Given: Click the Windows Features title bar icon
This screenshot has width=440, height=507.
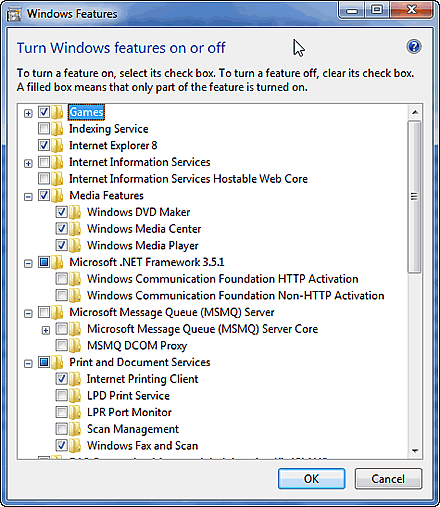Looking at the screenshot, I should coord(14,14).
